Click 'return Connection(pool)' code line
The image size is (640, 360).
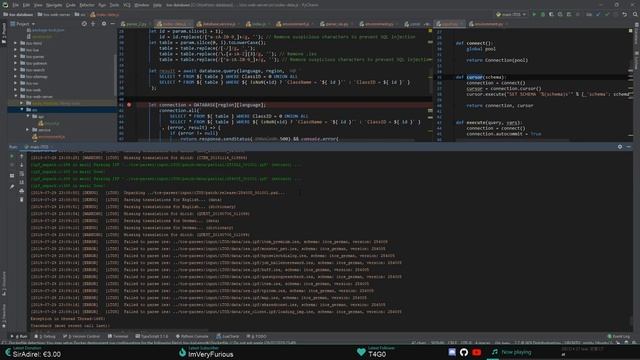497,60
